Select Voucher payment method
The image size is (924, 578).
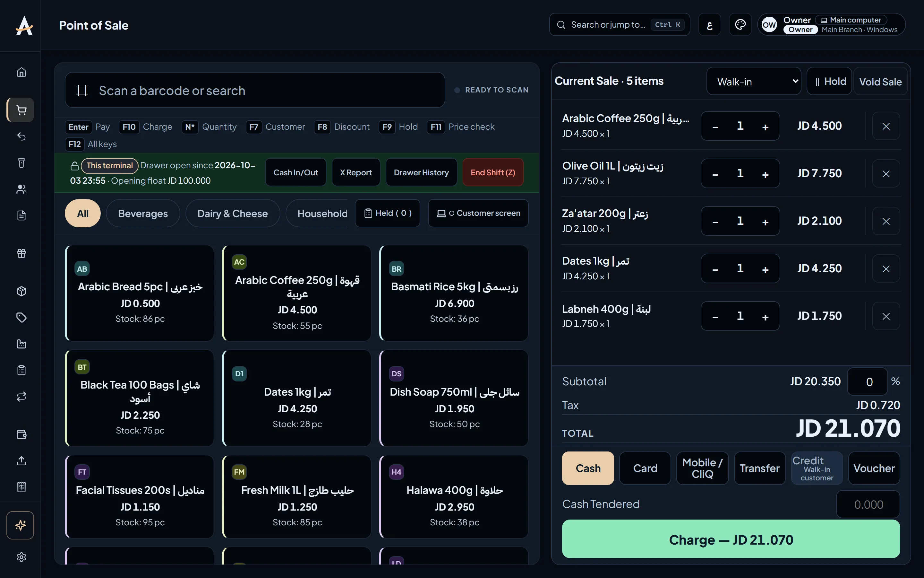(874, 468)
